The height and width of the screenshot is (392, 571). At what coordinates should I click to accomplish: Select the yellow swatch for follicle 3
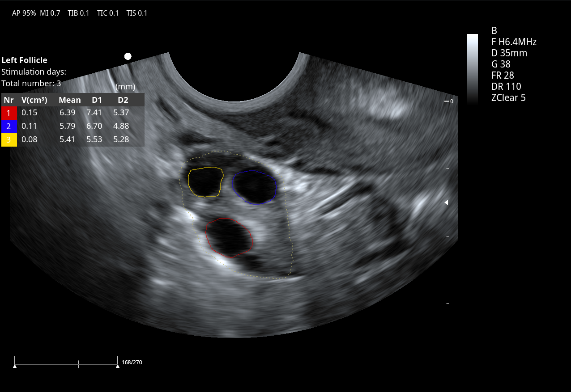pos(9,139)
